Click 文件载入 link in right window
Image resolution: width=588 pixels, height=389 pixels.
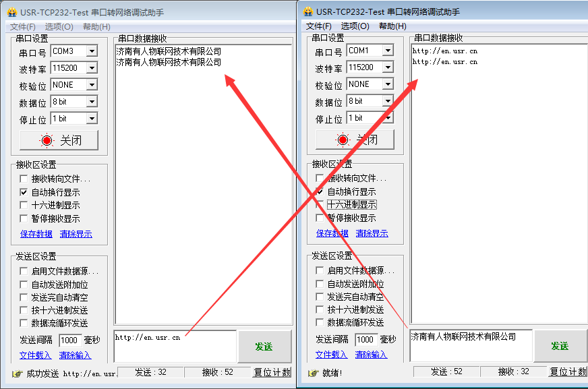pyautogui.click(x=331, y=355)
